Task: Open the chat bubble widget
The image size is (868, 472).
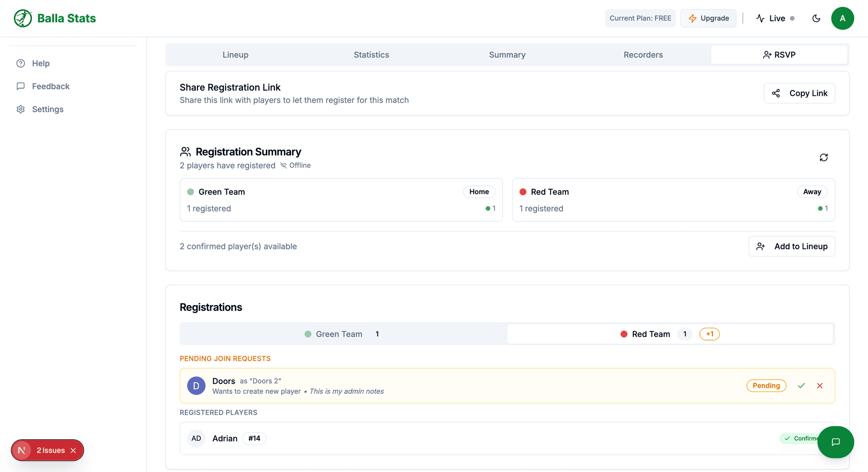Action: 835,442
